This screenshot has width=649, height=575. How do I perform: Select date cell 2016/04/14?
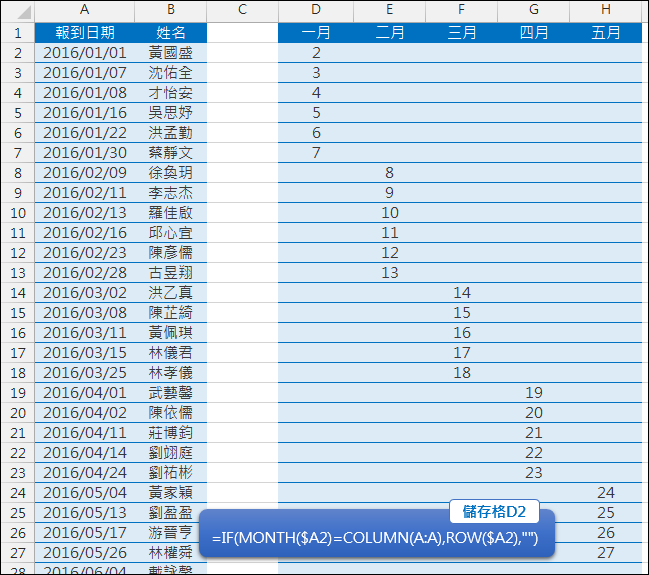[x=84, y=453]
